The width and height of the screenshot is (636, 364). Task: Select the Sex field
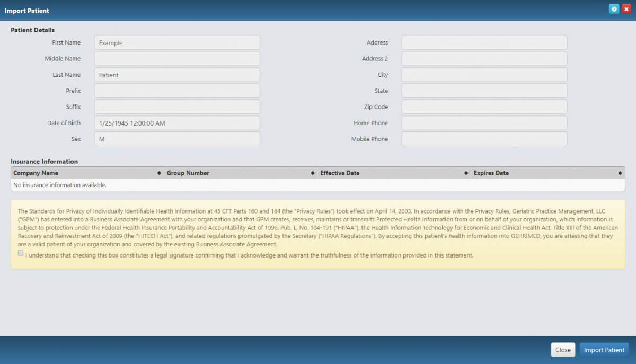[177, 139]
